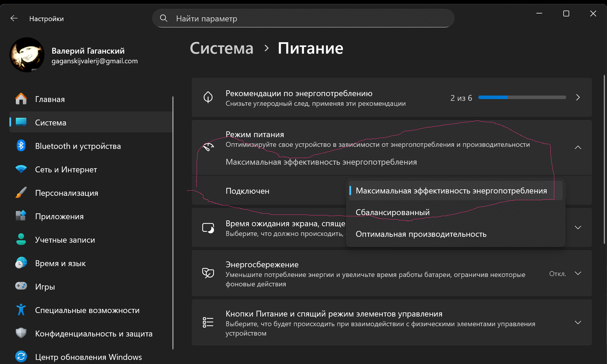
Task: Select Сбалансированный power mode option
Action: click(x=392, y=212)
